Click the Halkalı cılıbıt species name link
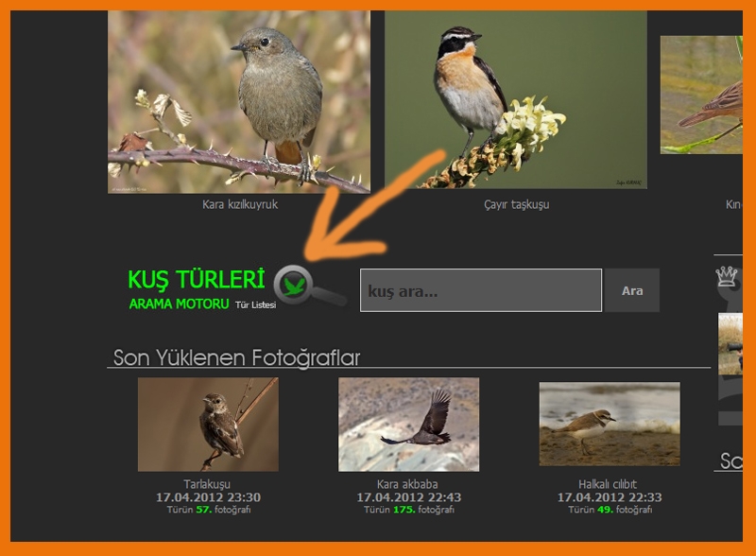The image size is (756, 556). click(x=608, y=484)
